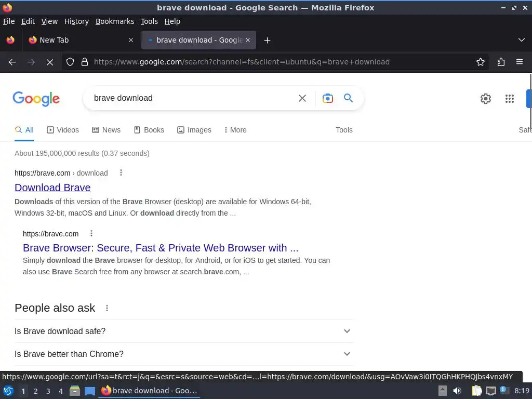Open the removable media eject tray icon
This screenshot has width=532, height=399.
pos(443,391)
